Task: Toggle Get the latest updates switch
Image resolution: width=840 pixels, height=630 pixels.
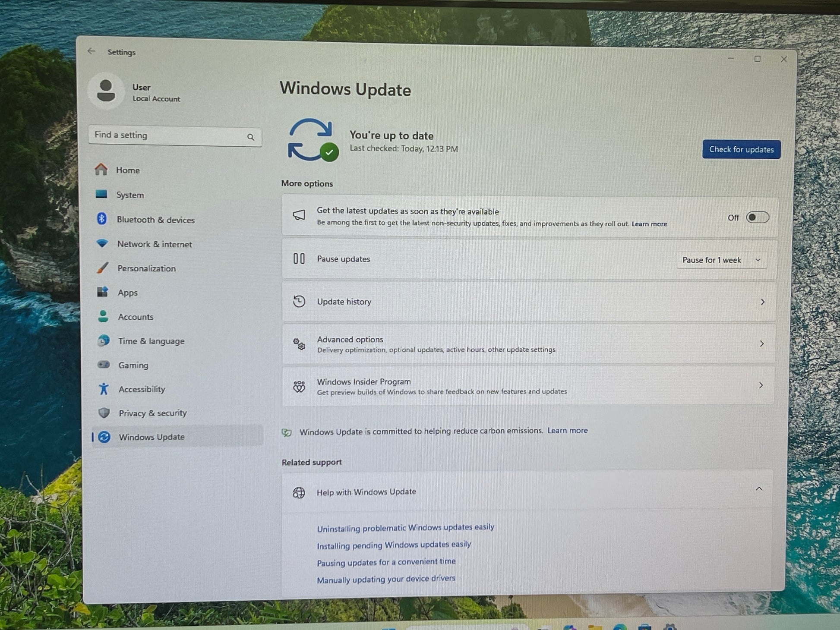Action: click(758, 217)
